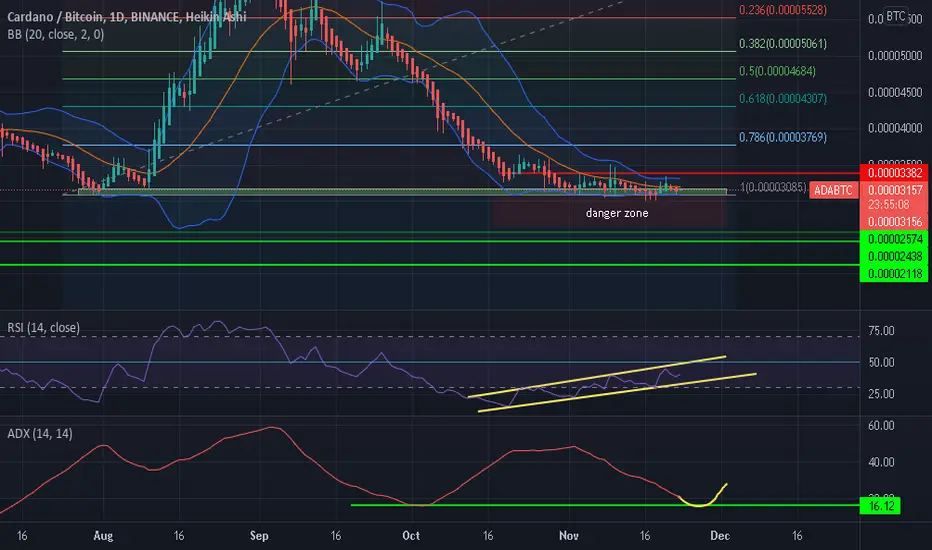Click the 0.00002438 green price label
Viewport: 932px width, 550px height.
coord(895,256)
